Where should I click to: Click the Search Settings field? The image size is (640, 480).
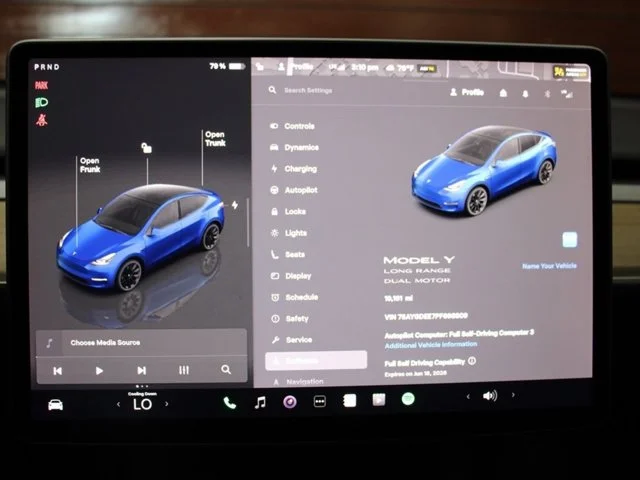pyautogui.click(x=308, y=90)
